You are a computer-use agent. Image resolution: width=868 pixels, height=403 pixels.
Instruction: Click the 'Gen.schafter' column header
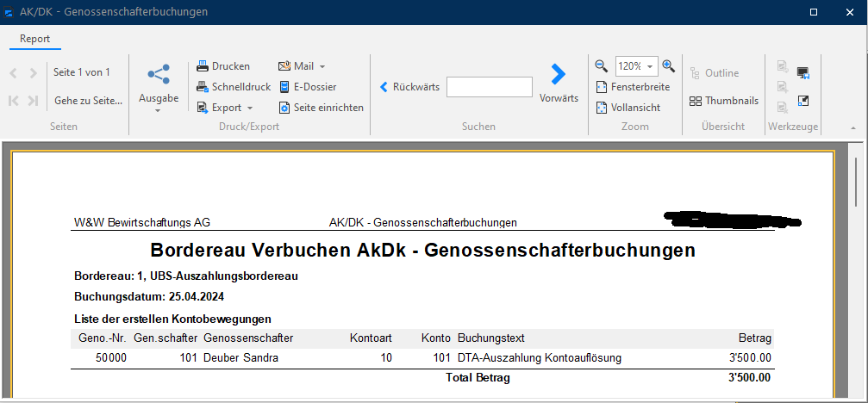pyautogui.click(x=165, y=338)
